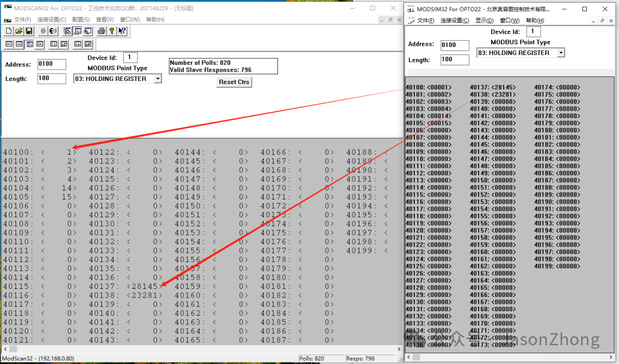Screen dimensions: 619x364
Task: Activate context-sensitive help arrow icon
Action: pos(122,31)
